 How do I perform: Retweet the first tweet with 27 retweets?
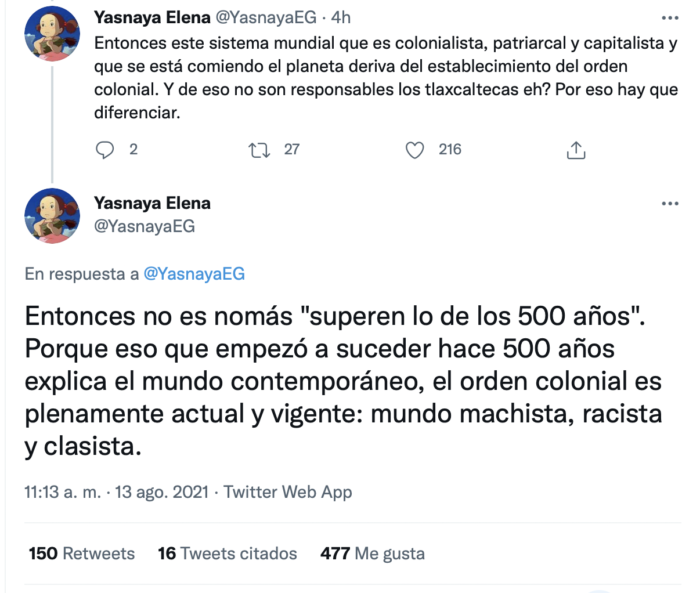[259, 150]
